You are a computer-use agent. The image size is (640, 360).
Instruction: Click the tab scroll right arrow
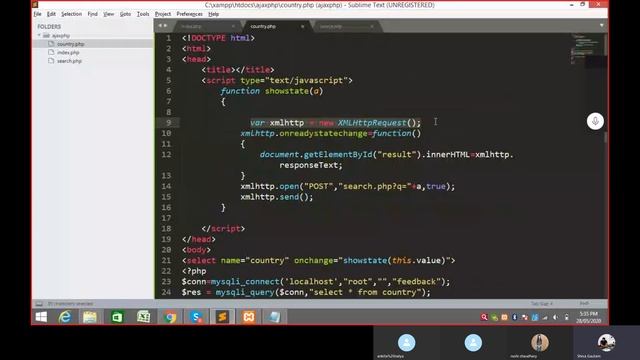coord(165,26)
